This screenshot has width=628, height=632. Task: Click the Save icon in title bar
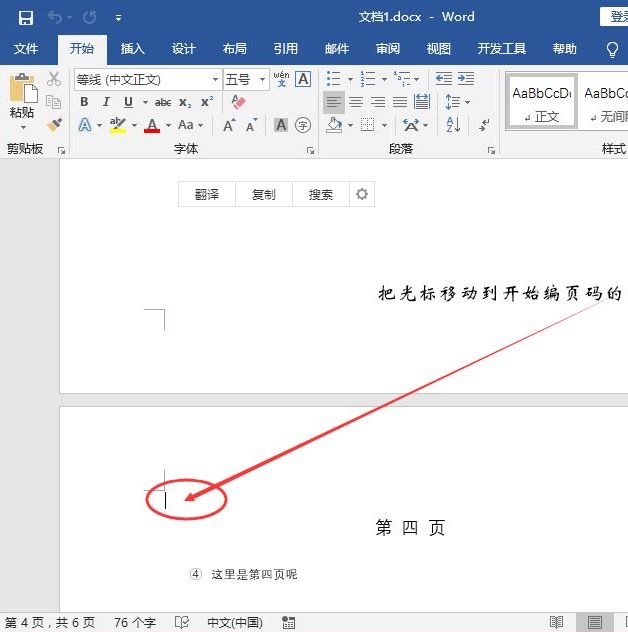(25, 17)
